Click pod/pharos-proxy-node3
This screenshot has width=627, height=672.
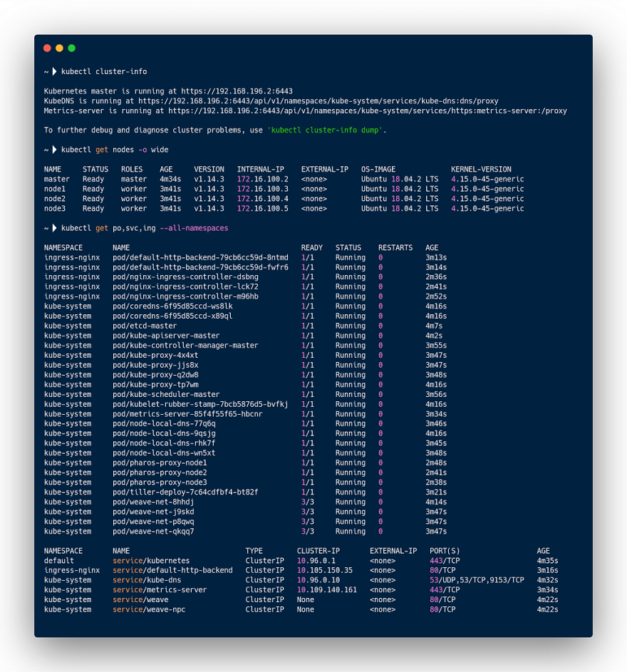point(160,482)
